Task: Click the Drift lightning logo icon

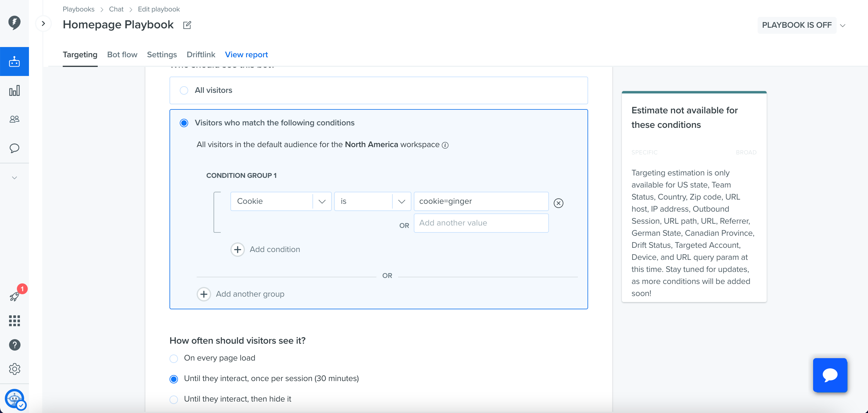Action: 14,23
